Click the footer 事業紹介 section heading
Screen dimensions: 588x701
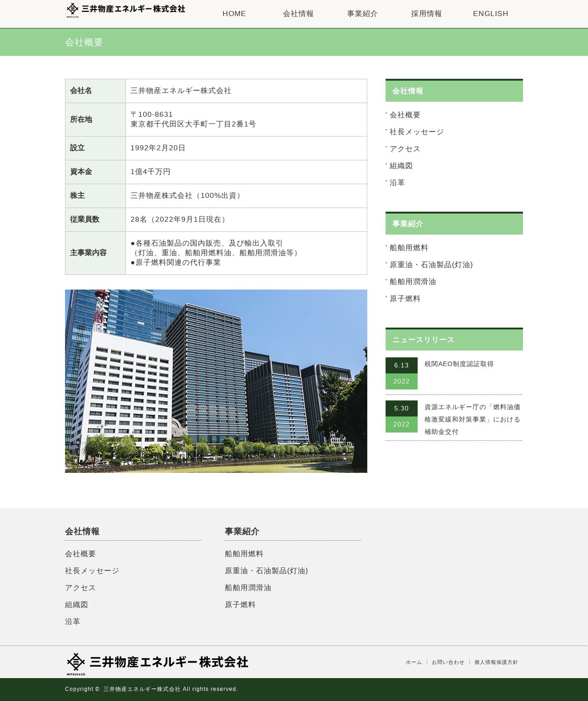242,531
